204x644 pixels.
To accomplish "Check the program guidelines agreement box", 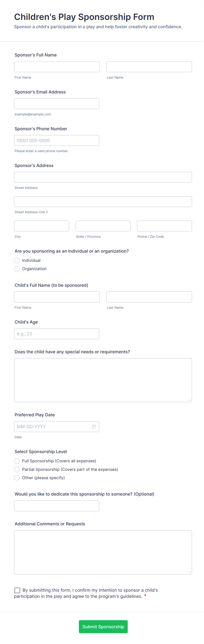I will click(x=17, y=590).
